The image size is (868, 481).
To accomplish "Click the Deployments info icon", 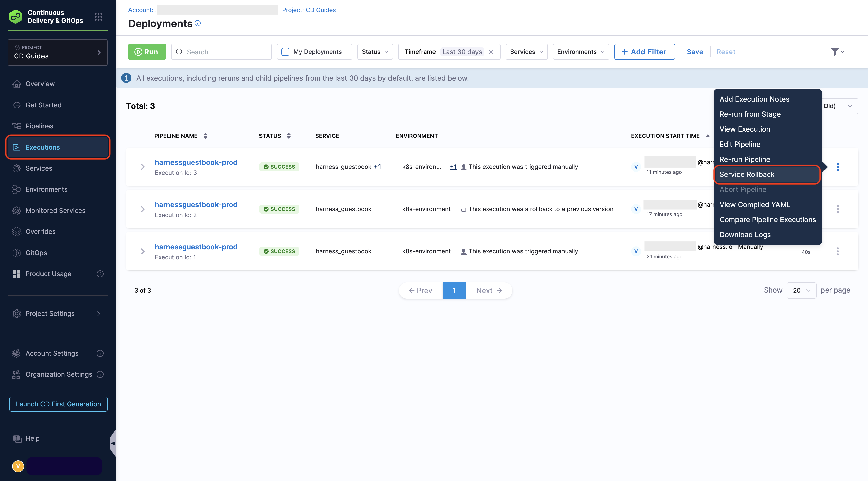I will (x=198, y=23).
